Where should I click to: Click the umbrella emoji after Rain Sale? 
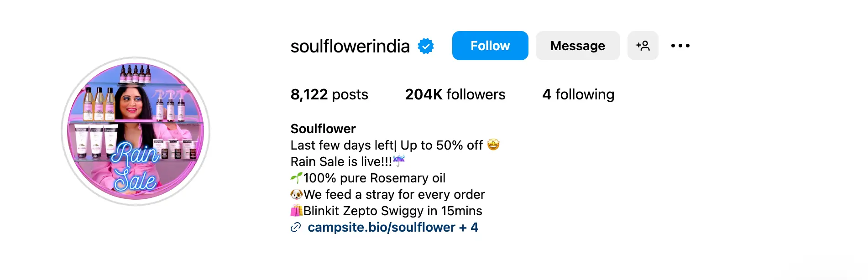point(399,161)
